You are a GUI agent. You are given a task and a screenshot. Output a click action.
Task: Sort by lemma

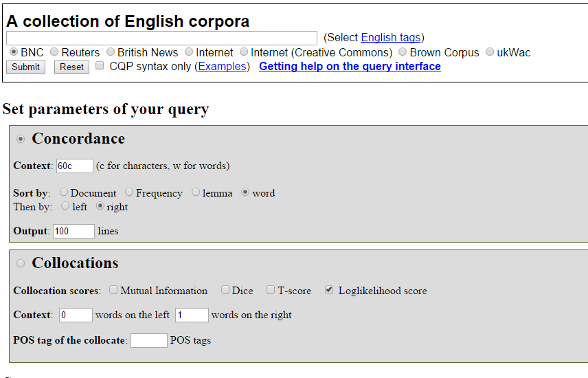[195, 192]
